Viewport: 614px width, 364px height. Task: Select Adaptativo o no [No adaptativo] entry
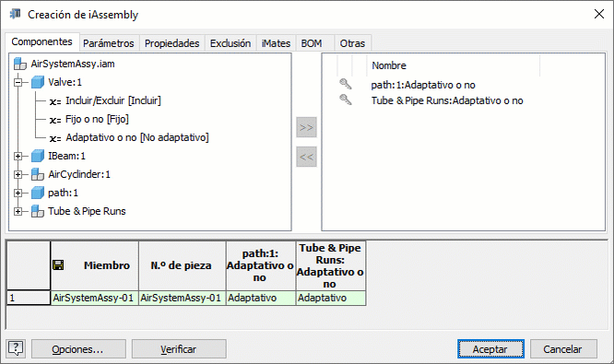click(x=137, y=137)
